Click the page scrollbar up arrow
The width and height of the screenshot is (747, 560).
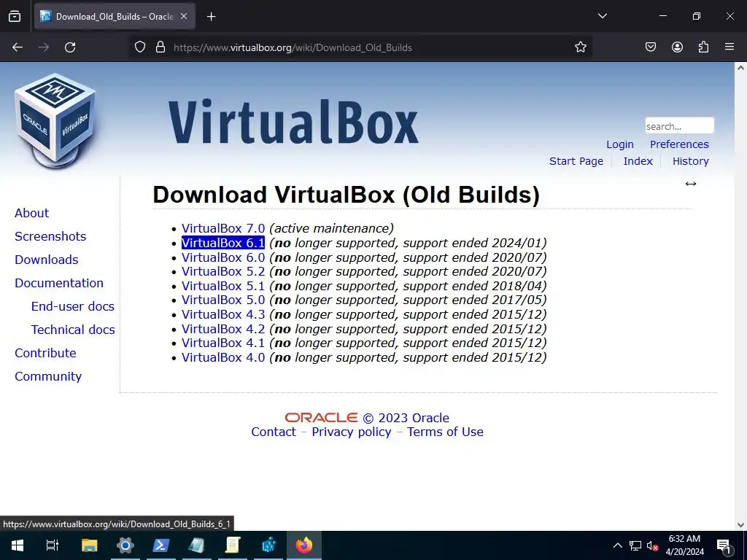point(740,68)
